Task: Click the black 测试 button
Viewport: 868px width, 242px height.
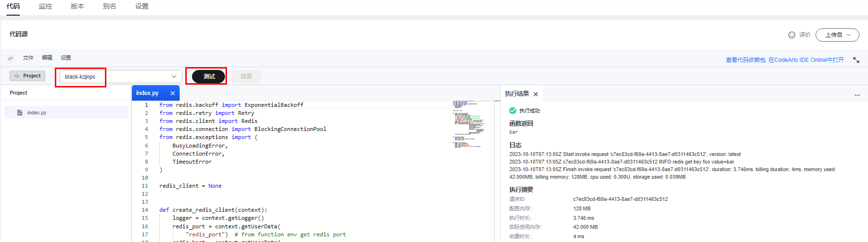Action: point(208,76)
